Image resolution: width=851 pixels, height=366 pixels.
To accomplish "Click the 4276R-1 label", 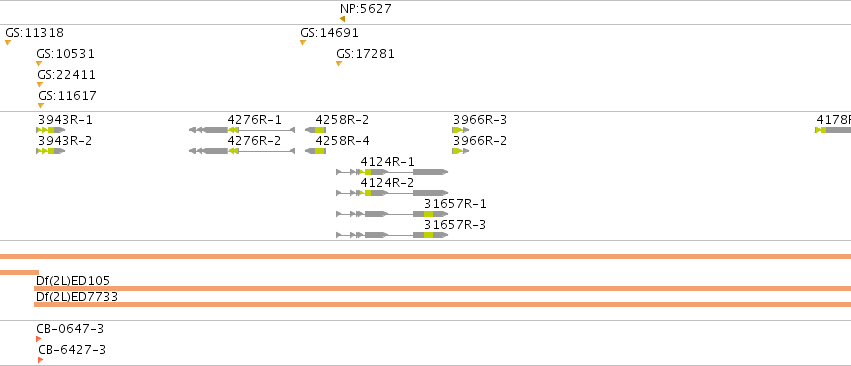I will [x=255, y=120].
